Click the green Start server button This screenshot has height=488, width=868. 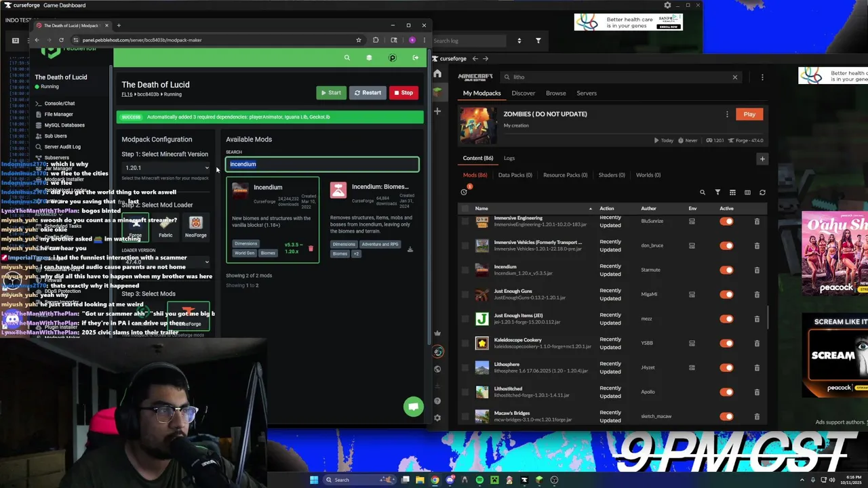(331, 93)
